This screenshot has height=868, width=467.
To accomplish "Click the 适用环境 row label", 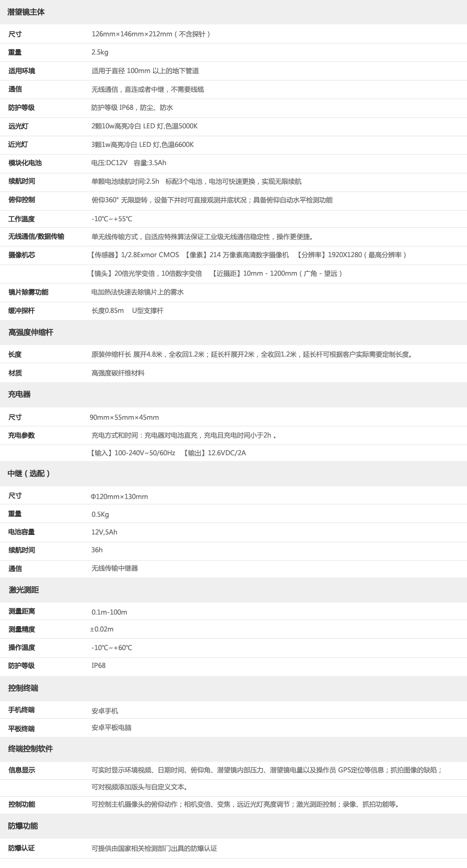I will click(x=22, y=71).
